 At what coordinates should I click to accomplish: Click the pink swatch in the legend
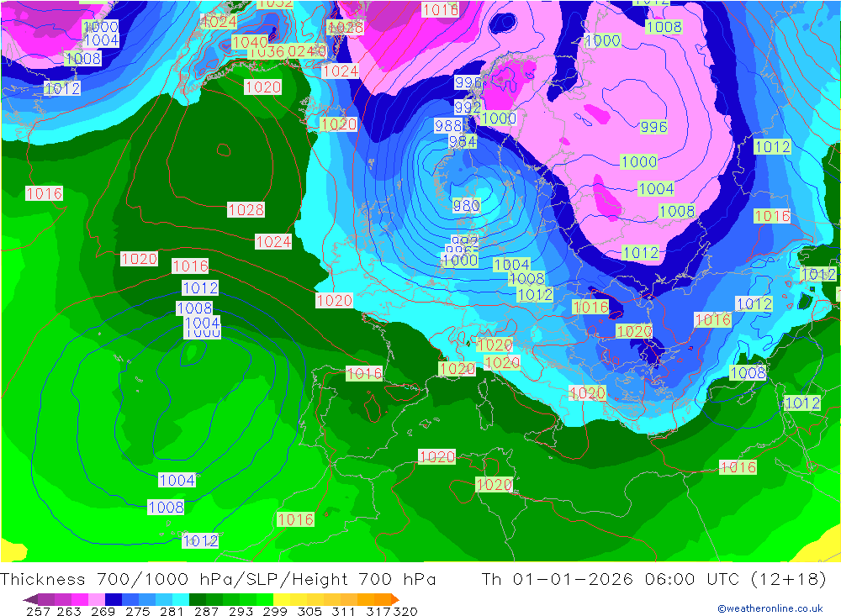coord(97,599)
